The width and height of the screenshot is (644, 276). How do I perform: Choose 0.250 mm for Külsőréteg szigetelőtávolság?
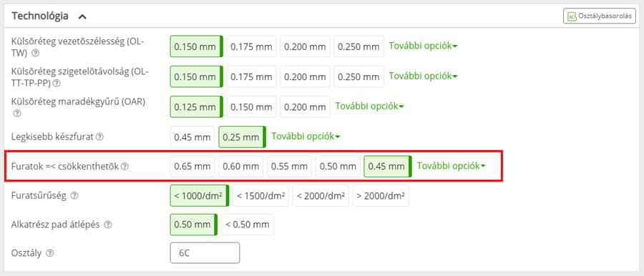pyautogui.click(x=358, y=77)
